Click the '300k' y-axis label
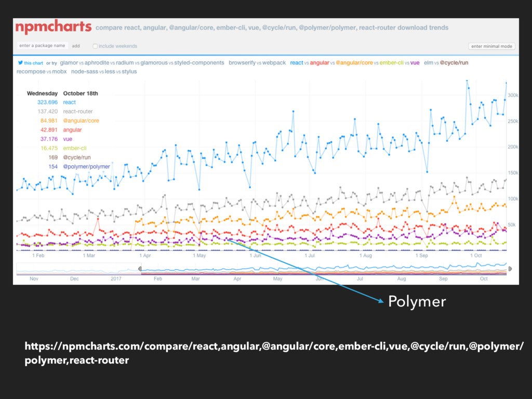The height and width of the screenshot is (399, 532). pyautogui.click(x=513, y=96)
